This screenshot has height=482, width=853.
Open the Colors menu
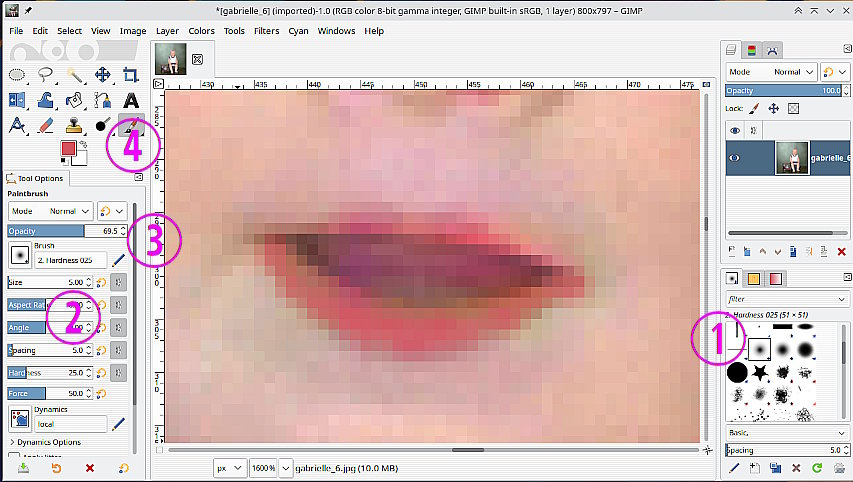tap(201, 31)
